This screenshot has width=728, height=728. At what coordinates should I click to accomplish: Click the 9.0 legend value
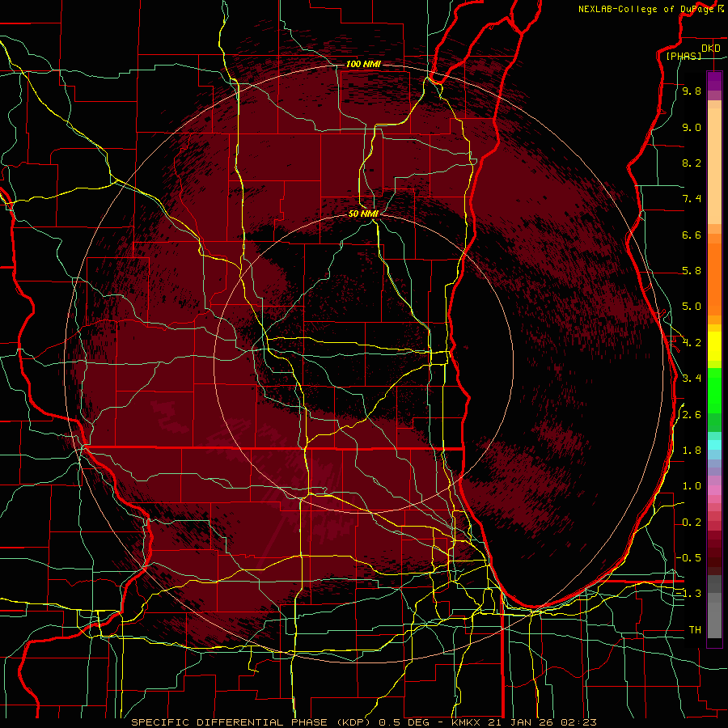pyautogui.click(x=692, y=127)
